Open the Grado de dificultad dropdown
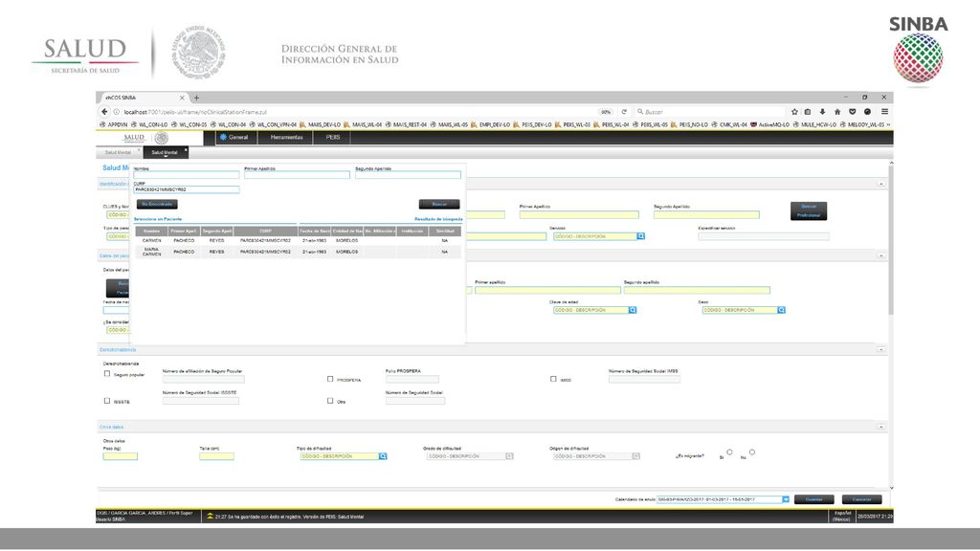 [509, 456]
